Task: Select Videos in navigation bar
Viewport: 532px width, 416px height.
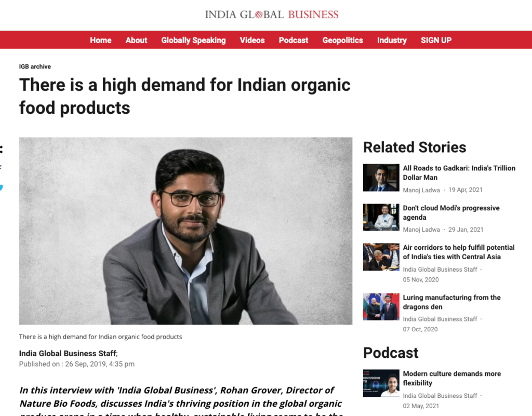Action: [252, 40]
